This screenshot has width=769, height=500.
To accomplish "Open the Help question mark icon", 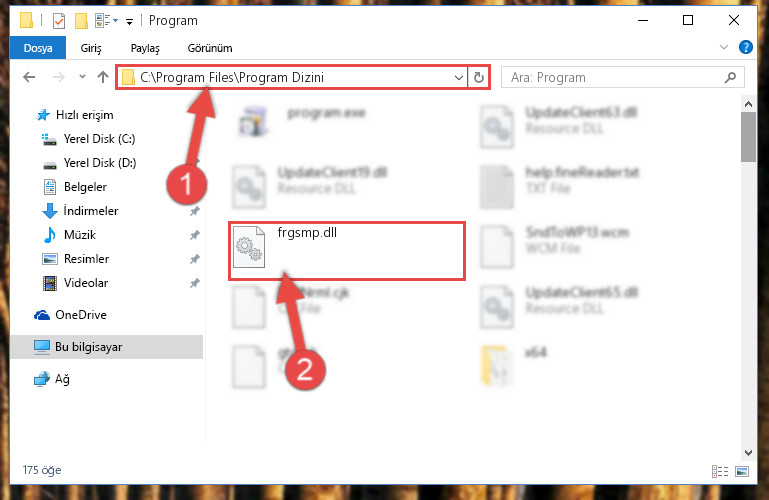I will point(745,48).
